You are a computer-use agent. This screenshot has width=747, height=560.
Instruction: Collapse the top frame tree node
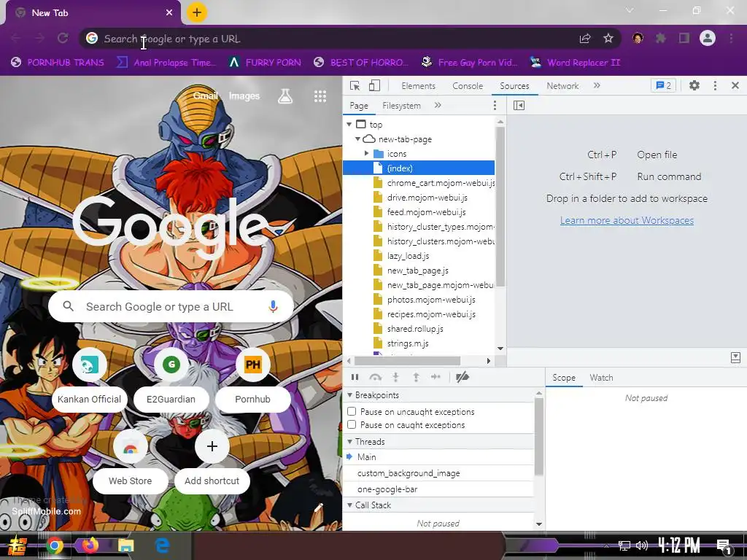tap(349, 124)
